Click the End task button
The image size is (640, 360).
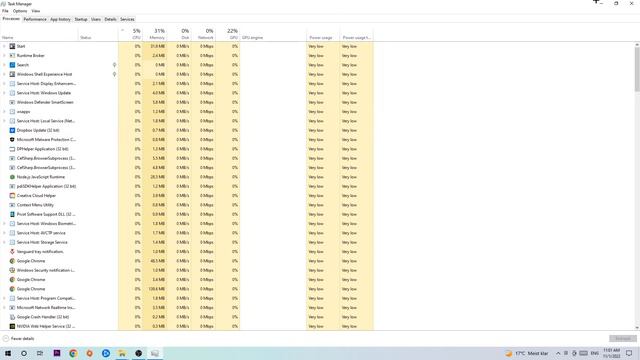pos(622,339)
